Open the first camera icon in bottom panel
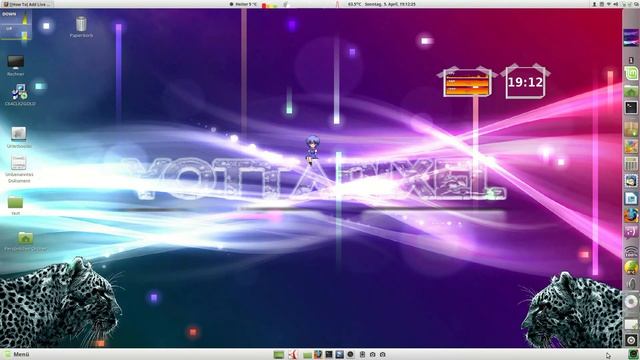Screen dimensions: 640x360 pyautogui.click(x=372, y=355)
